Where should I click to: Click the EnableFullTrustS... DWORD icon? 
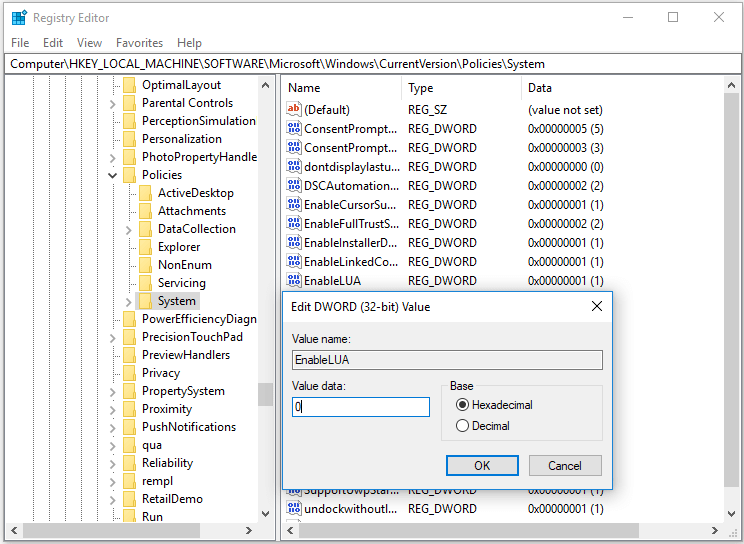click(294, 223)
